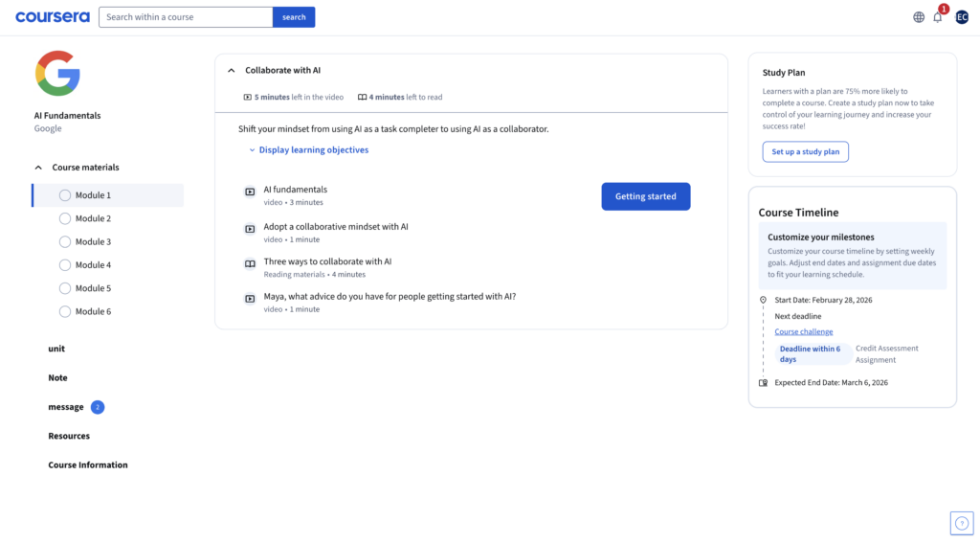Select the Module 1 circle
The height and width of the screenshot is (543, 980).
point(65,195)
